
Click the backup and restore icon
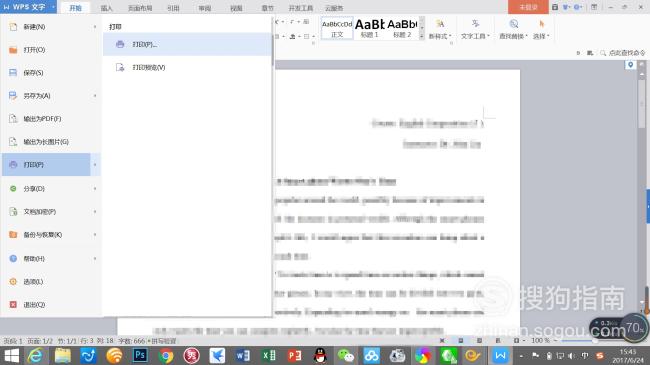point(13,234)
